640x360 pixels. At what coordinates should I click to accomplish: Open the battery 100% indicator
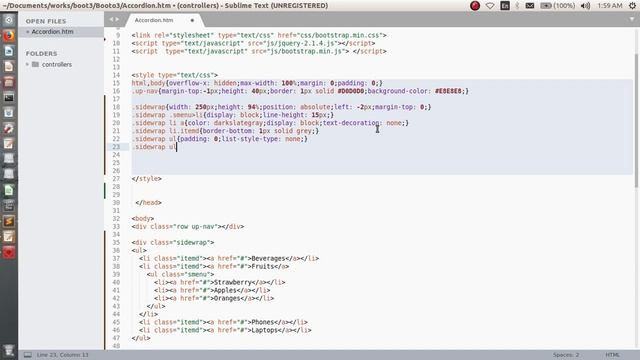point(558,6)
